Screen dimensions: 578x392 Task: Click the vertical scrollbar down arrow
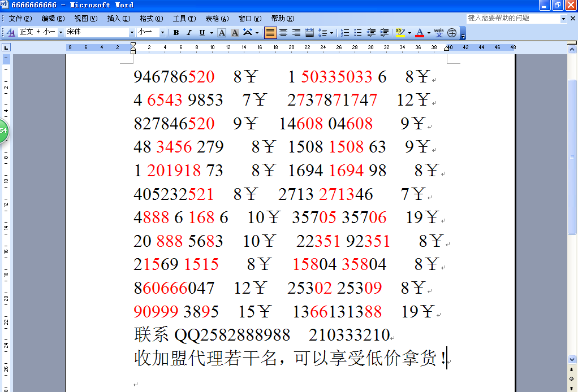click(572, 360)
